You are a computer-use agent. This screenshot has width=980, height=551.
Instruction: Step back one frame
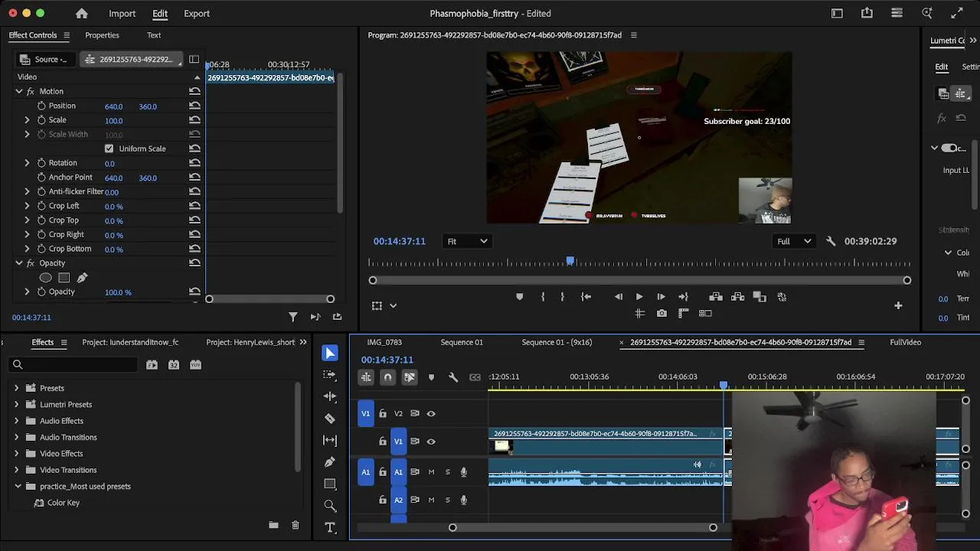pyautogui.click(x=618, y=297)
